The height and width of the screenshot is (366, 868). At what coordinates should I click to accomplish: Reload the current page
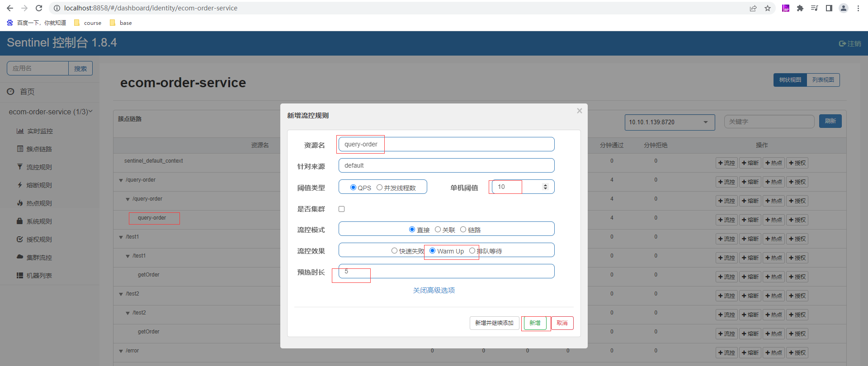pos(39,8)
